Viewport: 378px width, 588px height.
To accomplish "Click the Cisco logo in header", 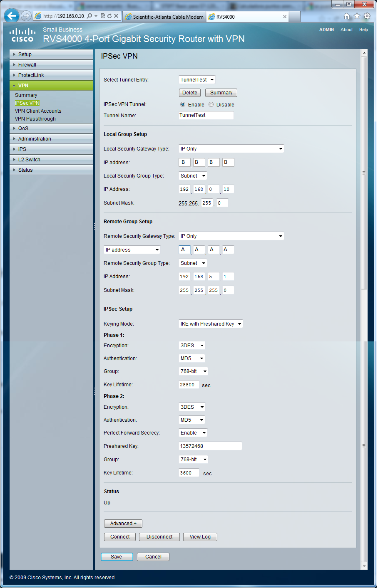I will (x=22, y=35).
